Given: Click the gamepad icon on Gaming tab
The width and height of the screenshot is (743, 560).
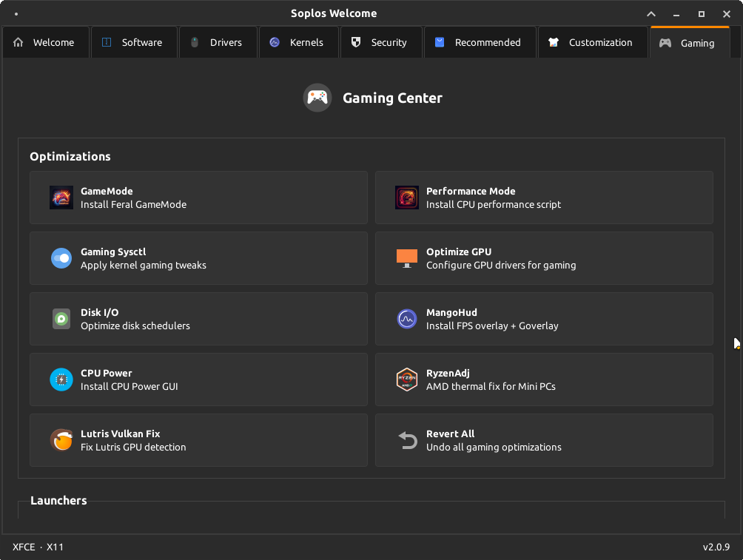Looking at the screenshot, I should tap(665, 43).
